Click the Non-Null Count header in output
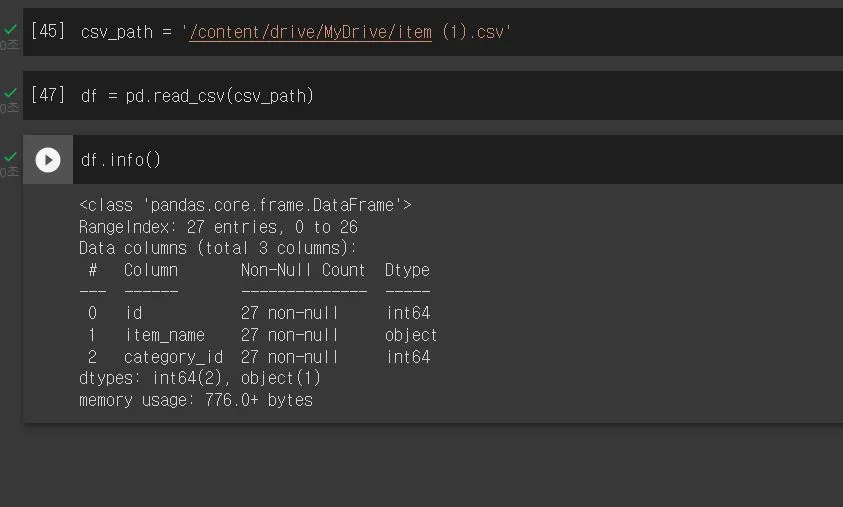Image resolution: width=843 pixels, height=507 pixels. 303,270
